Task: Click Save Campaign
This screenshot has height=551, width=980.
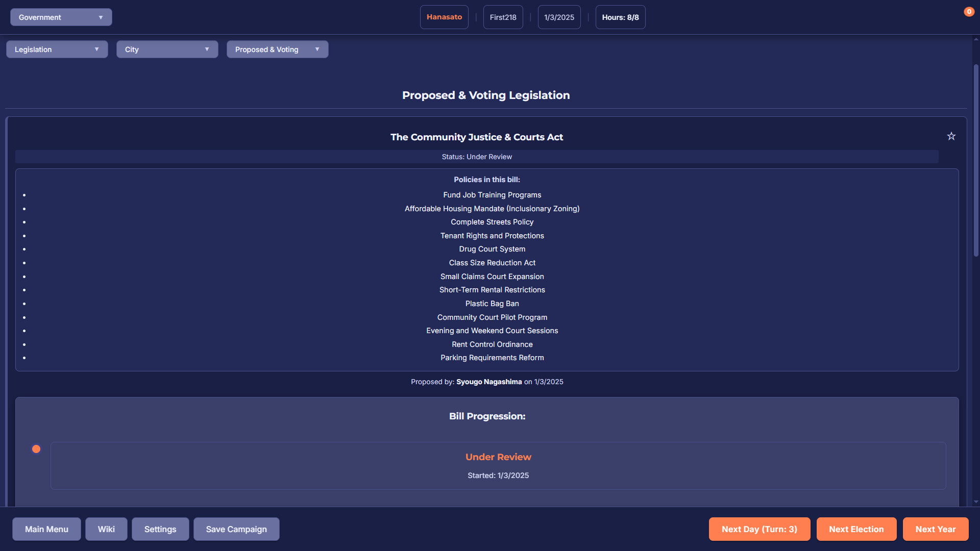Action: (236, 529)
